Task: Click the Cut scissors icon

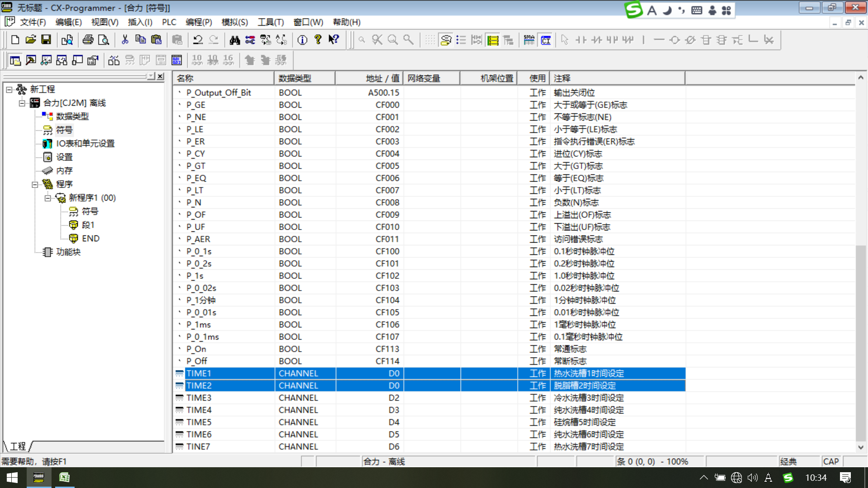Action: [125, 40]
